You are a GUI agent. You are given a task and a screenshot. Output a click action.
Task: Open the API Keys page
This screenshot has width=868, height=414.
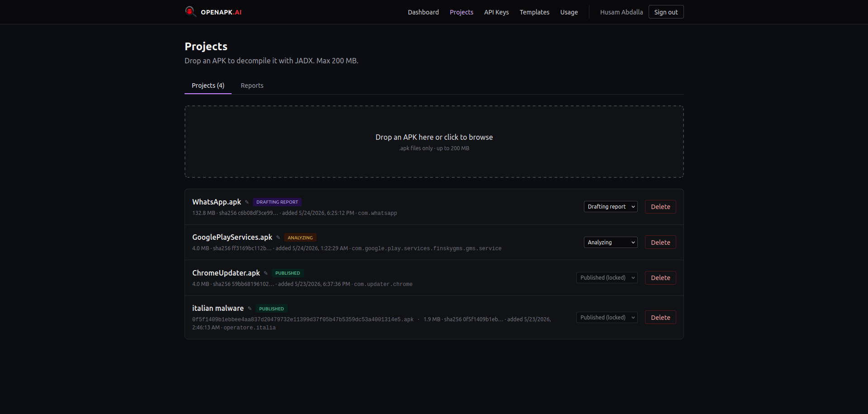tap(496, 12)
